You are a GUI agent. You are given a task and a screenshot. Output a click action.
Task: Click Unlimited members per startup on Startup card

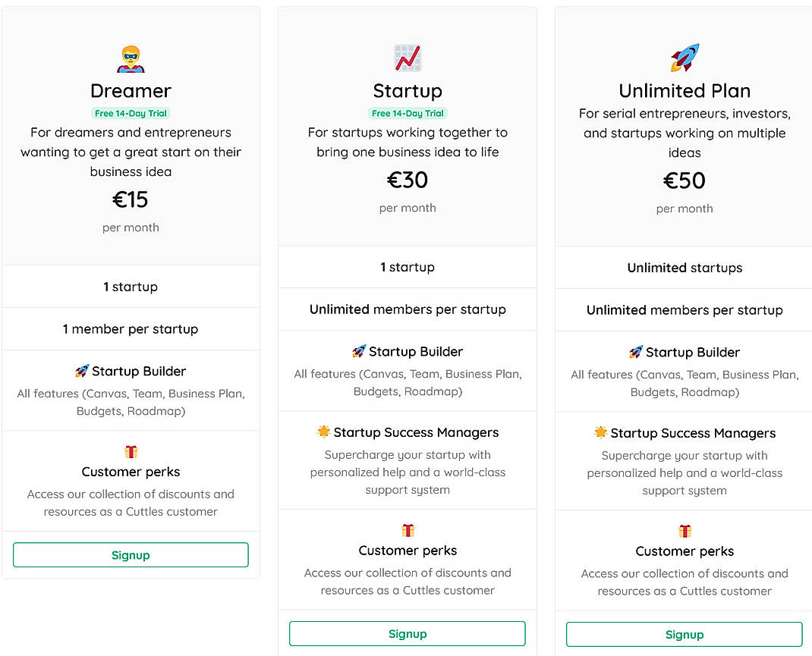408,309
